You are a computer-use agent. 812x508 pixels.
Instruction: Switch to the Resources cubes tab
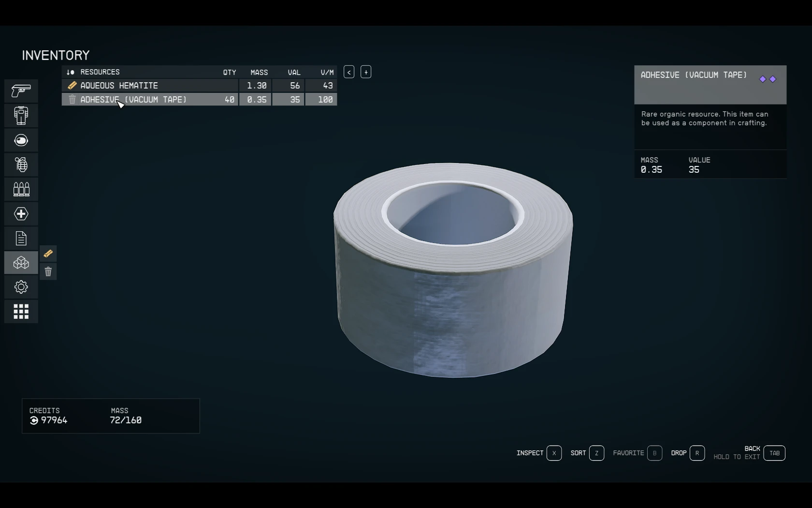point(21,263)
